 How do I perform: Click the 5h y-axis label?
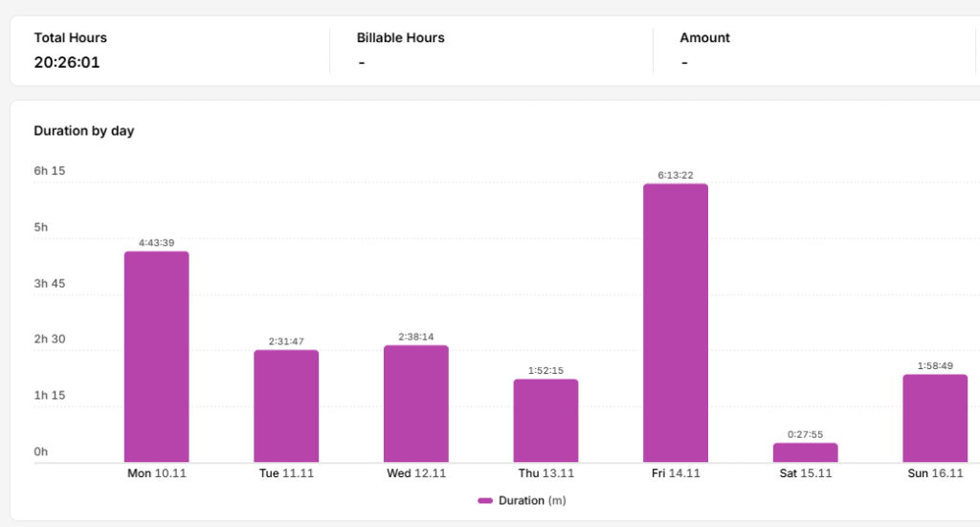pos(40,228)
